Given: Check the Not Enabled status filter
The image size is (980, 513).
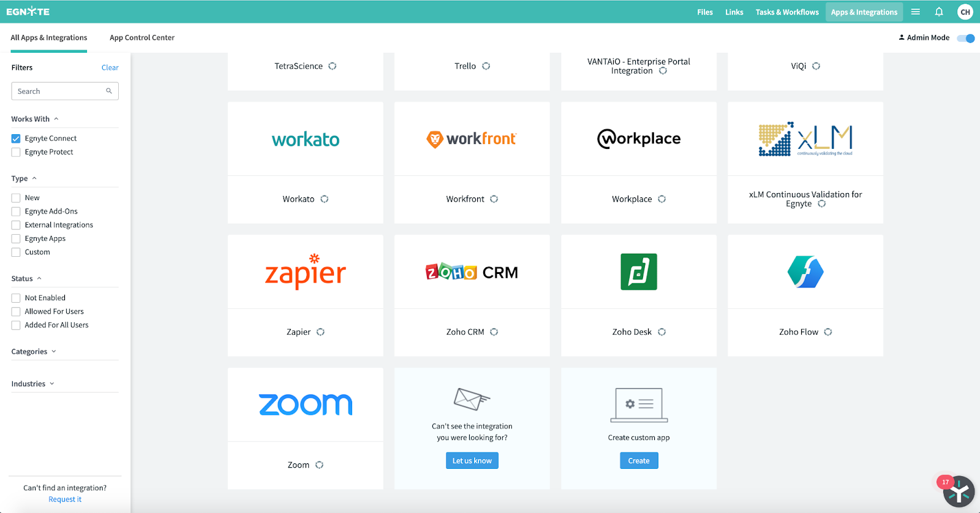Looking at the screenshot, I should [16, 298].
